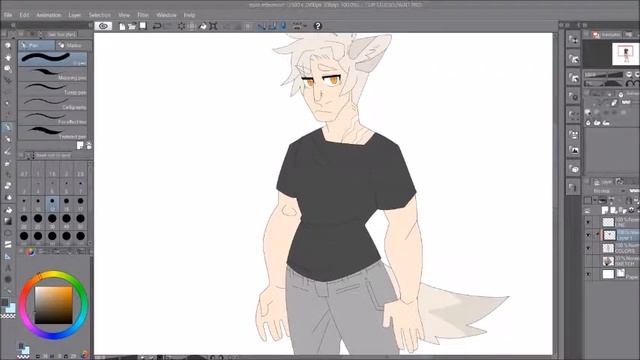The height and width of the screenshot is (360, 640).
Task: Open the Edit menu
Action: click(24, 15)
